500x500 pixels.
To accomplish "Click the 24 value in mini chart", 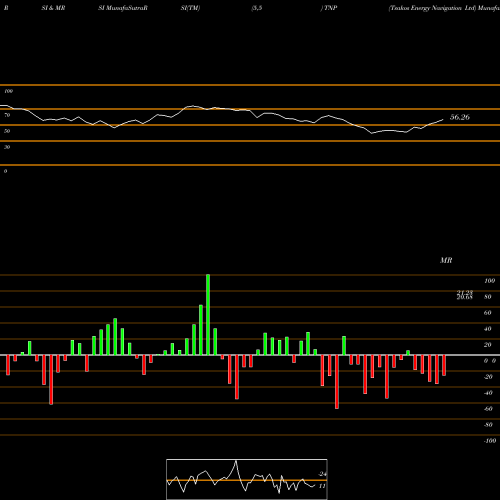I will (322, 474).
